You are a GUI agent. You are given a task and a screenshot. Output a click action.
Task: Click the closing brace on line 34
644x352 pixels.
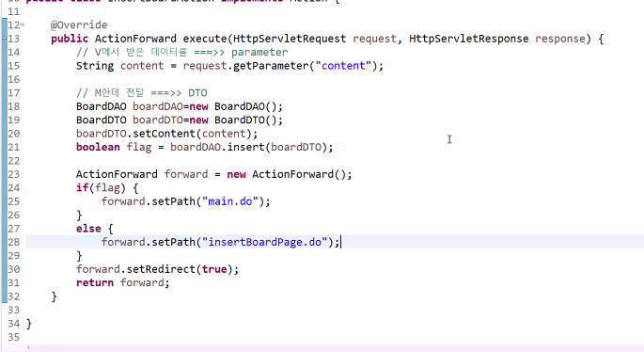[29, 324]
